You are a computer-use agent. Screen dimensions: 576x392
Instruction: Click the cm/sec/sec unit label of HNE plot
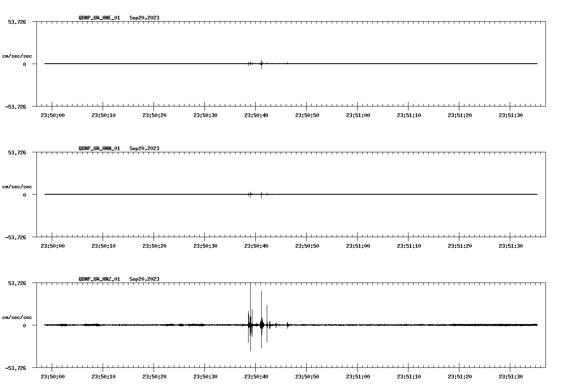coord(17,56)
